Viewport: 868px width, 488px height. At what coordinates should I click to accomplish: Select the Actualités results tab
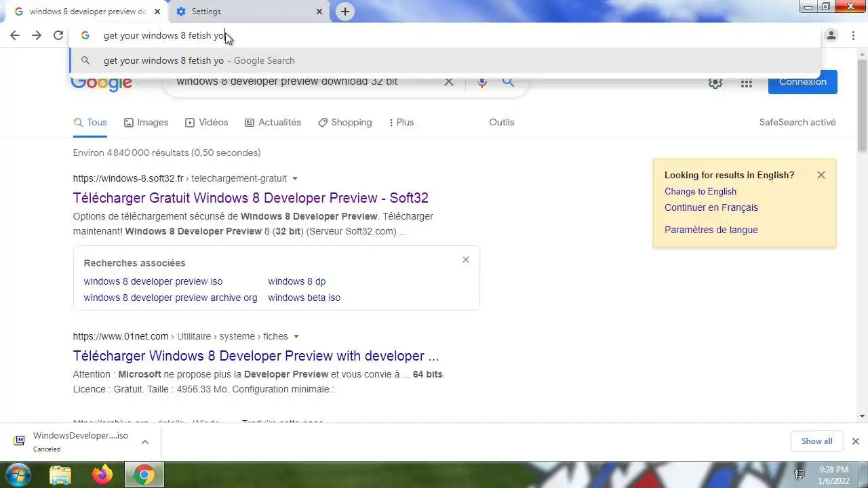coord(273,122)
